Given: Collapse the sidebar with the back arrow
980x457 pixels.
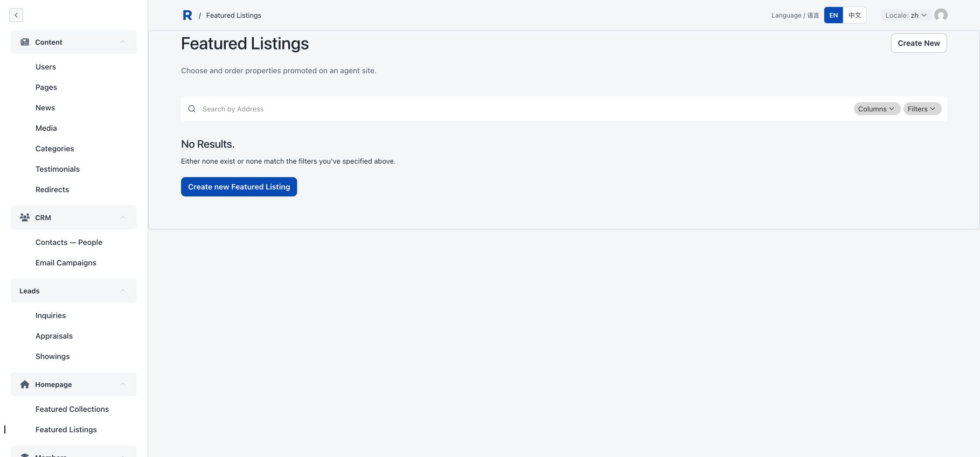Looking at the screenshot, I should tap(16, 15).
